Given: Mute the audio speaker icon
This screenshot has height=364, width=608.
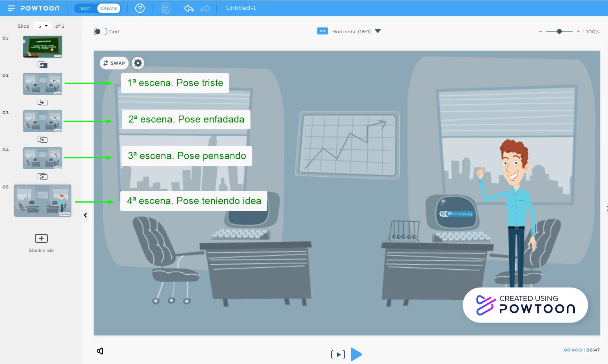Looking at the screenshot, I should [100, 351].
